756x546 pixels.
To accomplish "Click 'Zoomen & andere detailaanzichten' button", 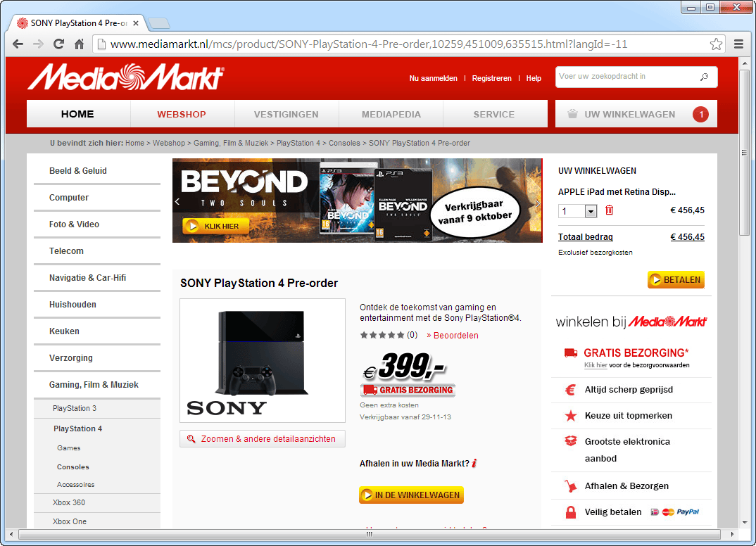I will coord(263,438).
